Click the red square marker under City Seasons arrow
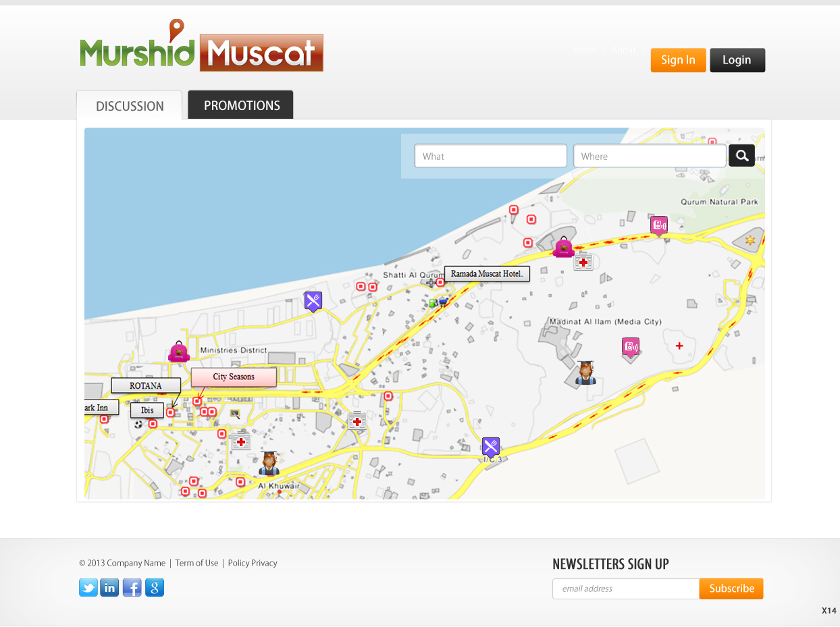Image resolution: width=840 pixels, height=627 pixels. tap(197, 401)
